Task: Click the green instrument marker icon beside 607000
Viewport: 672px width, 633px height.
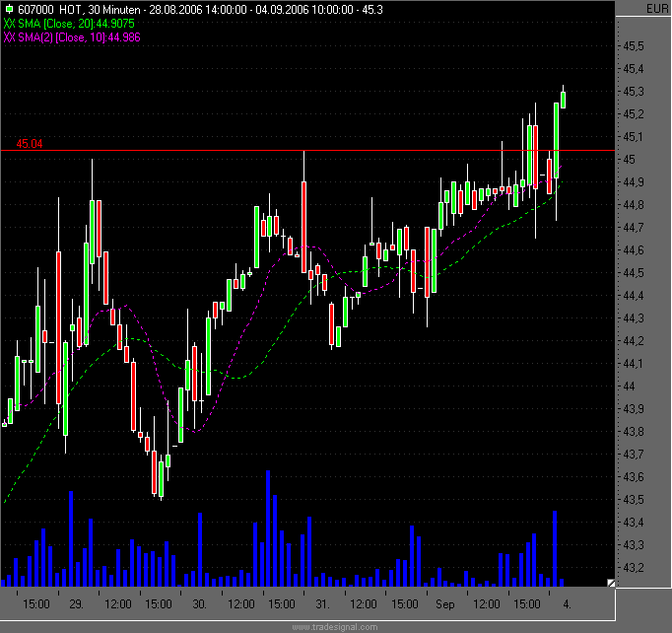Action: [9, 10]
